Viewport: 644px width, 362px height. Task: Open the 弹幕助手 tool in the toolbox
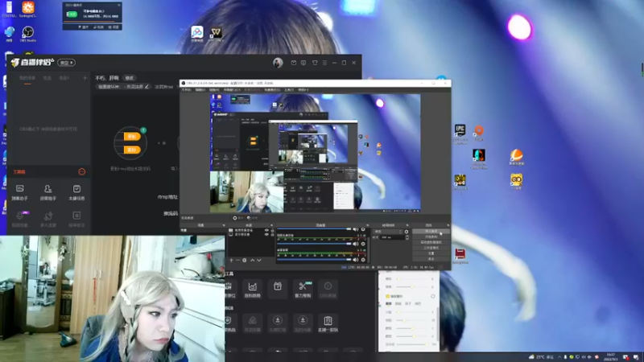click(19, 192)
